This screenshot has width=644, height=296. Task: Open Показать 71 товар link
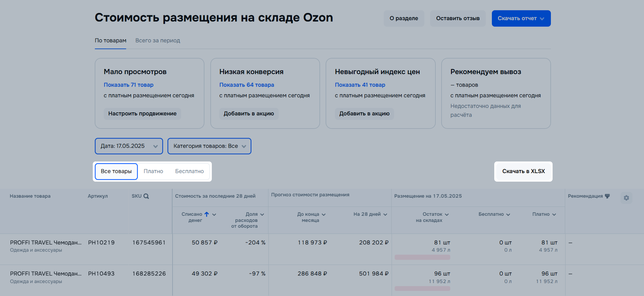pos(129,85)
